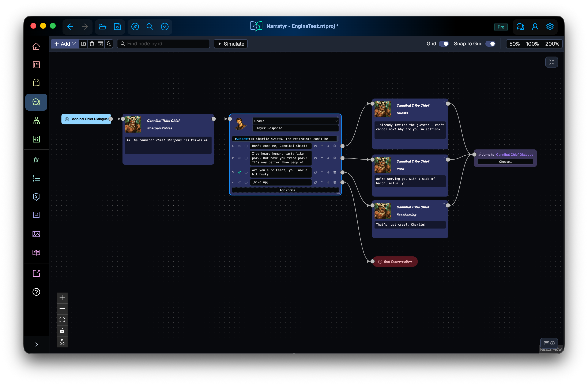The height and width of the screenshot is (385, 588).
Task: Move choice 1 down with arrow
Action: pyautogui.click(x=328, y=146)
